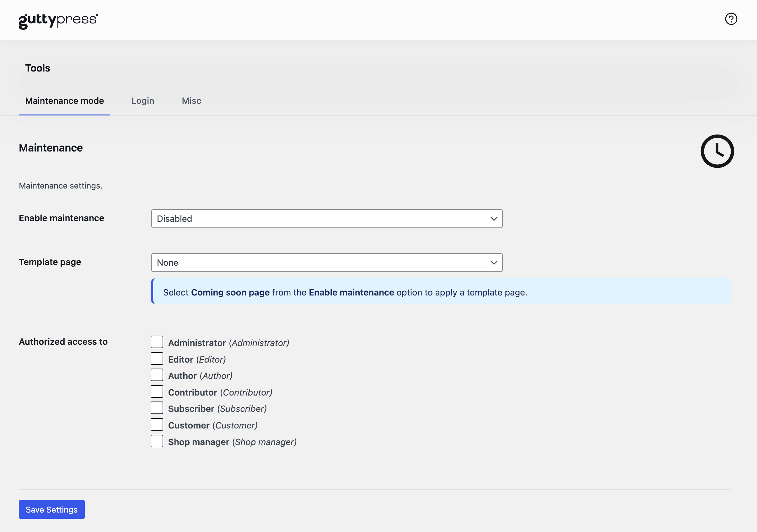Toggle the Subscriber access checkbox
Screen dimensions: 757x532
pos(157,408)
